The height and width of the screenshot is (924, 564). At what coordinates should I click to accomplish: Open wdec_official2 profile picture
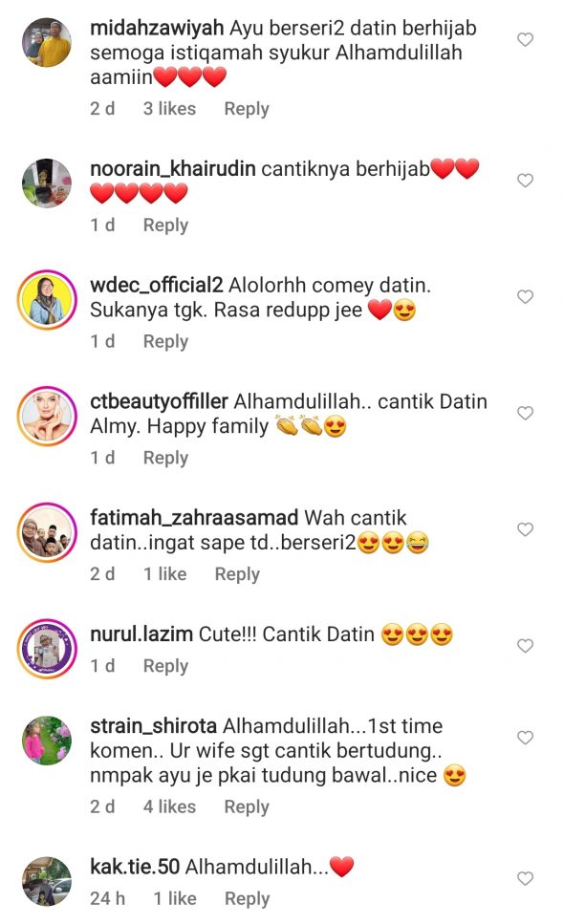click(x=47, y=299)
